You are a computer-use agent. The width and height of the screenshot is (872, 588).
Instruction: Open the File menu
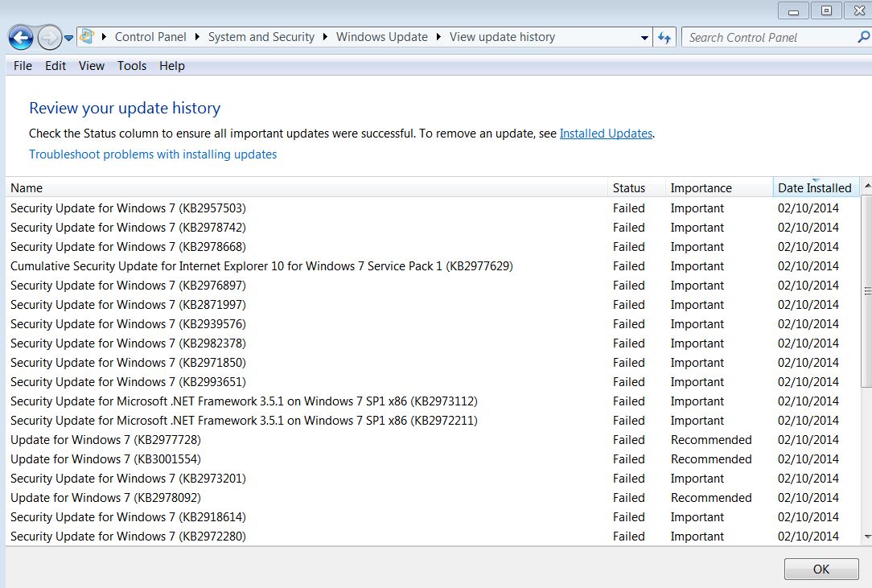(x=23, y=66)
